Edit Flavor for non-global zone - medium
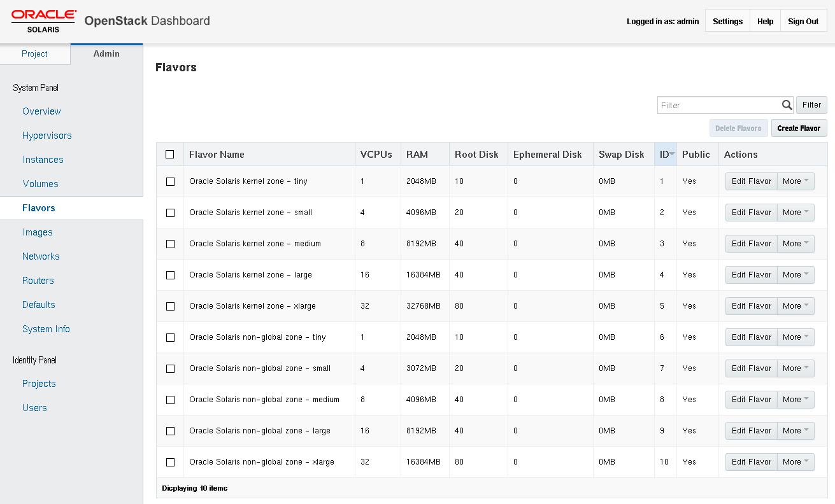 coord(752,400)
